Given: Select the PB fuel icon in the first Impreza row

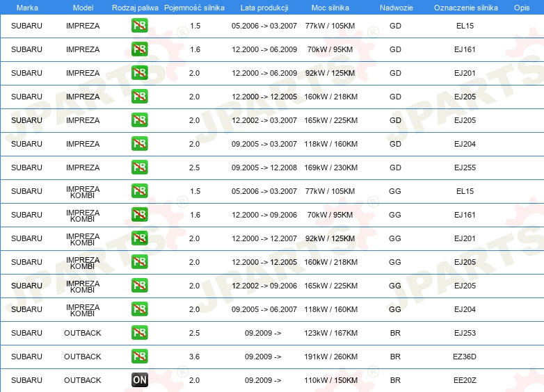Looking at the screenshot, I should tap(139, 26).
